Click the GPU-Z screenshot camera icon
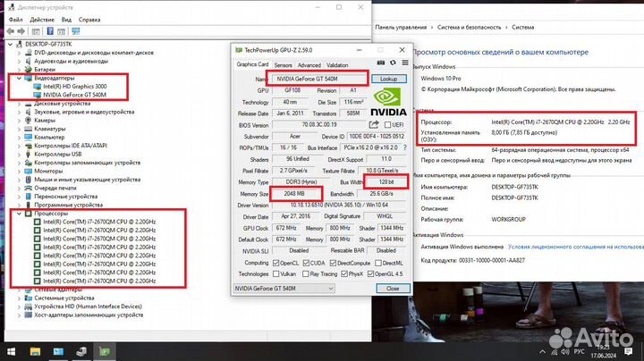 pyautogui.click(x=381, y=63)
